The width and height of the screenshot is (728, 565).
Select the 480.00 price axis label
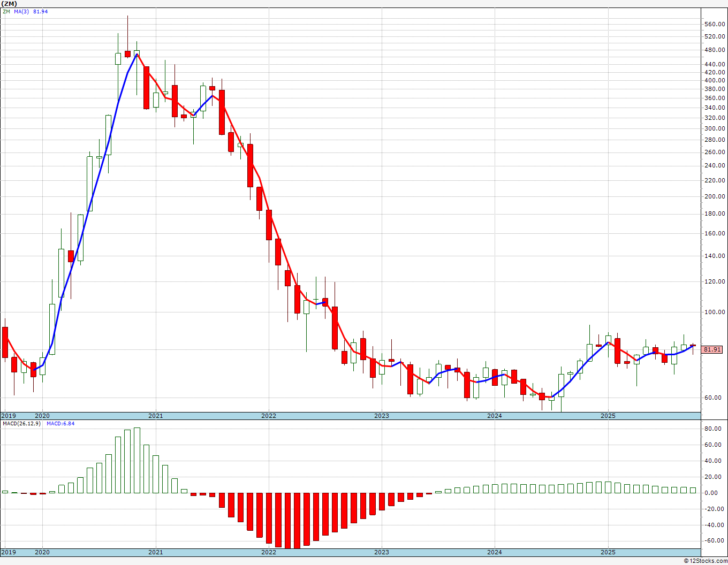tap(715, 50)
